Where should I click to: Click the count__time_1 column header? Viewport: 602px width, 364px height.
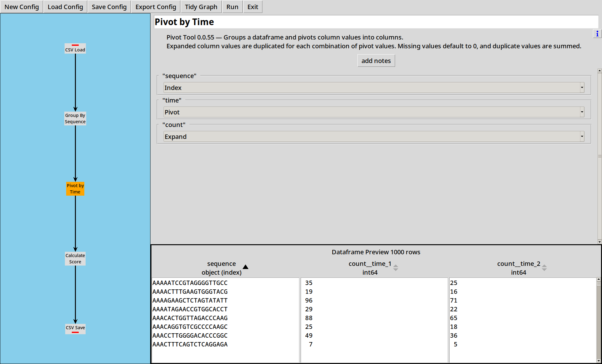coord(370,268)
